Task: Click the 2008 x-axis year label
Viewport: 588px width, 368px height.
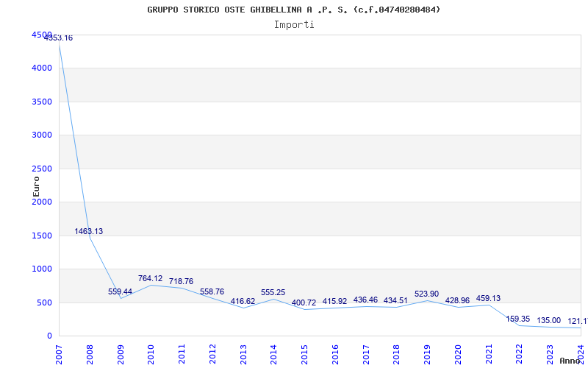Action: (90, 354)
